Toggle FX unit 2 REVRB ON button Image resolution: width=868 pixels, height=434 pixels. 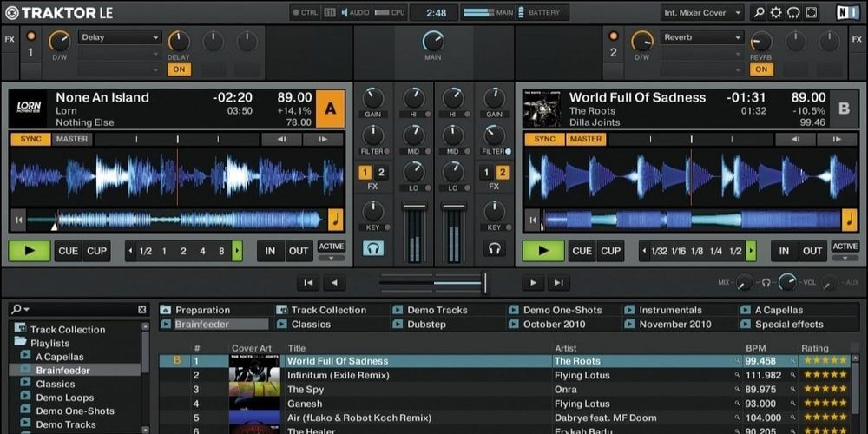click(761, 69)
